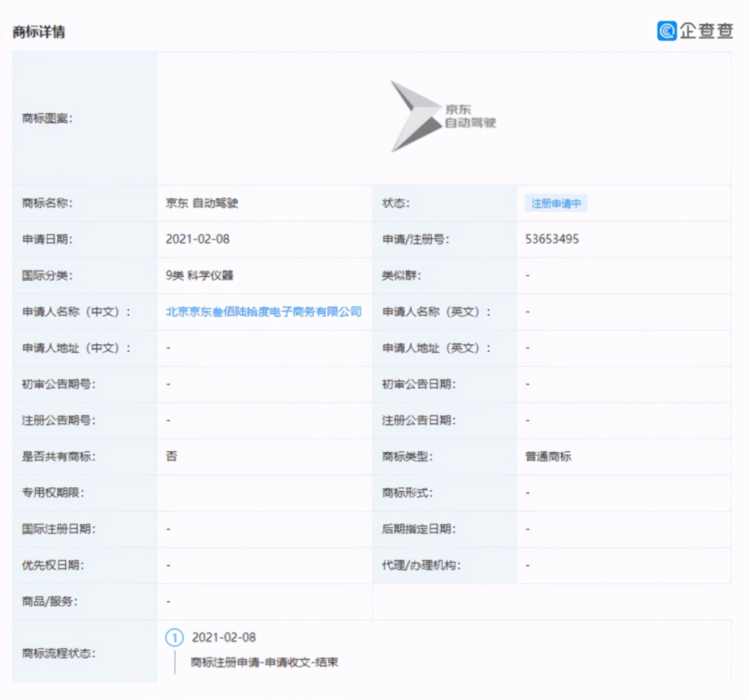The height and width of the screenshot is (700, 749).
Task: Click the 状态 field label
Action: [396, 203]
